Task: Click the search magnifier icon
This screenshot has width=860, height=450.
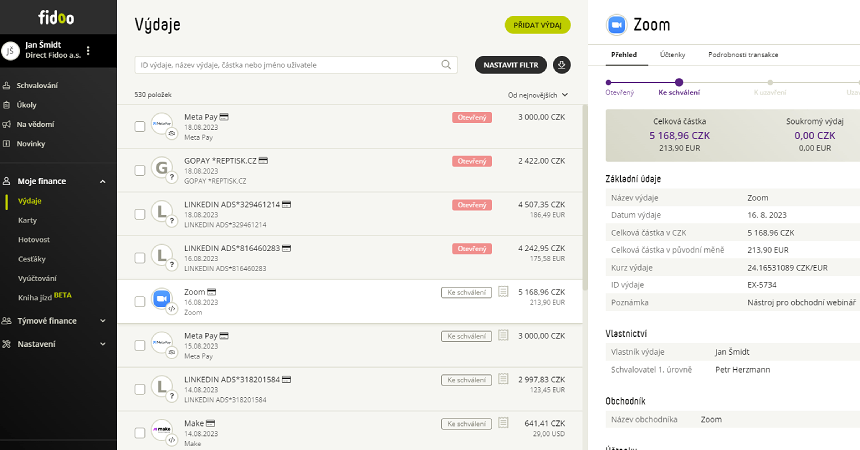Action: point(446,65)
